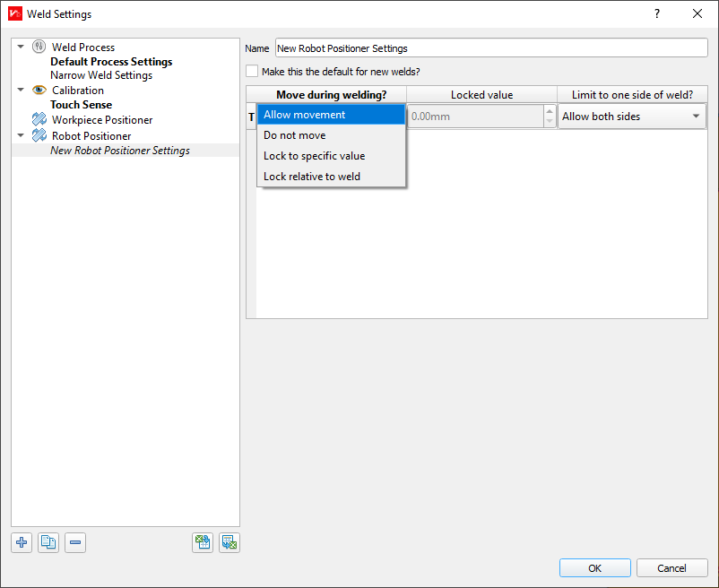Click Move during welding? column header
Screen dimensions: 719x588
click(331, 94)
